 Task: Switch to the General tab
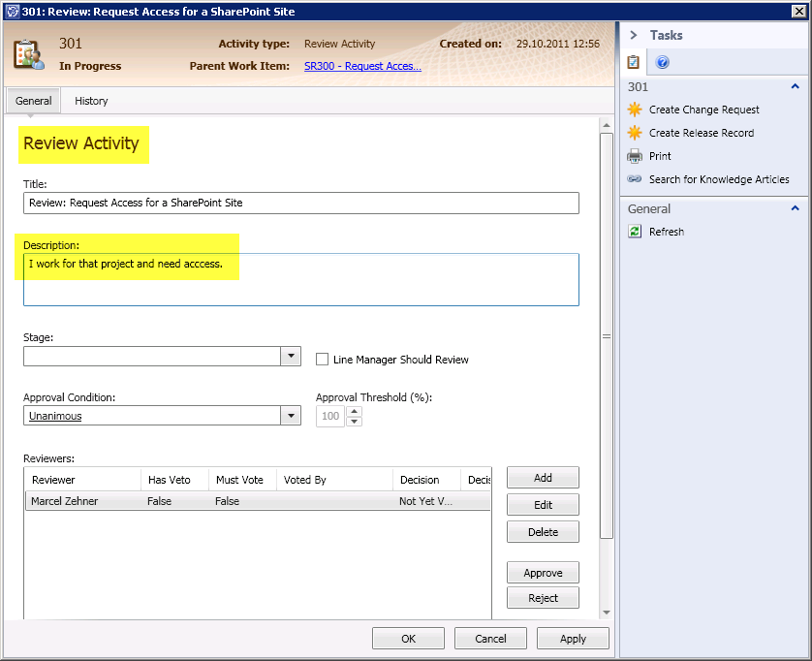[x=34, y=101]
